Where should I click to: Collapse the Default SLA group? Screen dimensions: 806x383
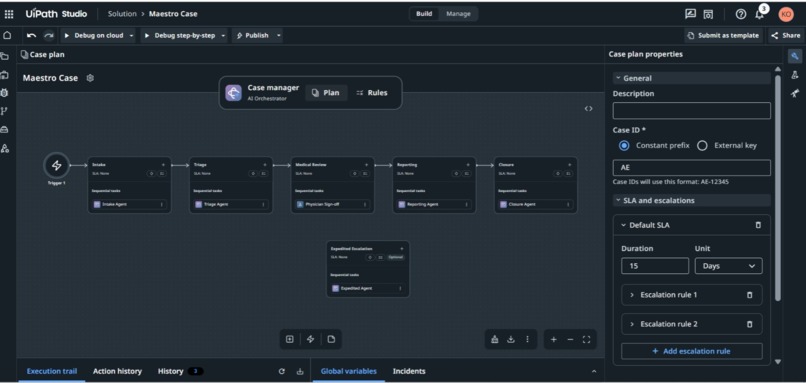click(624, 225)
